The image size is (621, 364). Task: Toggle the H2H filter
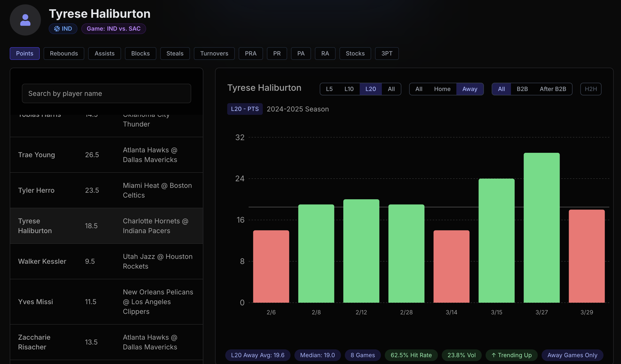[x=591, y=89]
